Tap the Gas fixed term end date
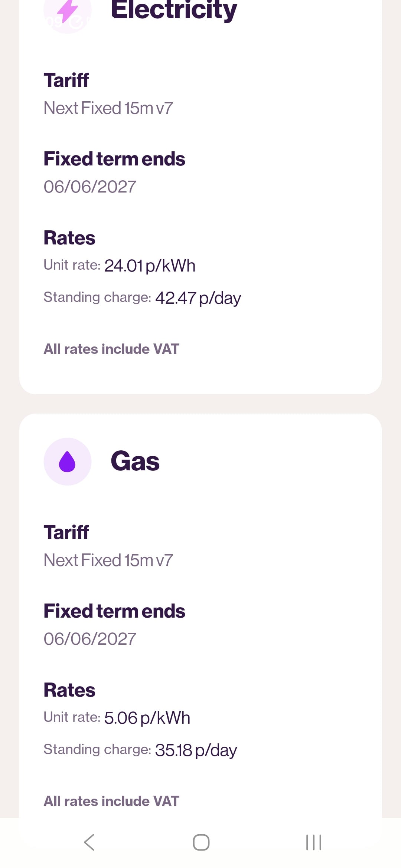This screenshot has width=401, height=868. [x=90, y=639]
